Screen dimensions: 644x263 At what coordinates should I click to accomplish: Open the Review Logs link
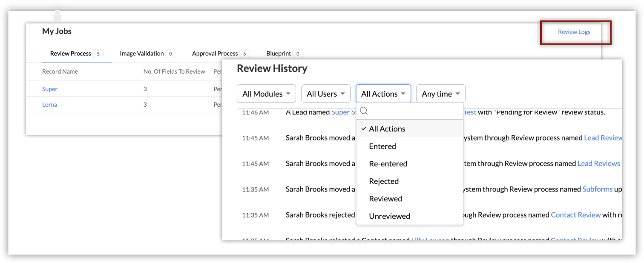(x=574, y=32)
